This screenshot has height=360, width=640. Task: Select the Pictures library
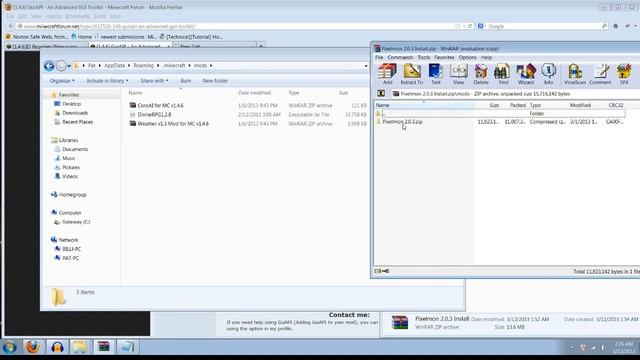pos(71,167)
